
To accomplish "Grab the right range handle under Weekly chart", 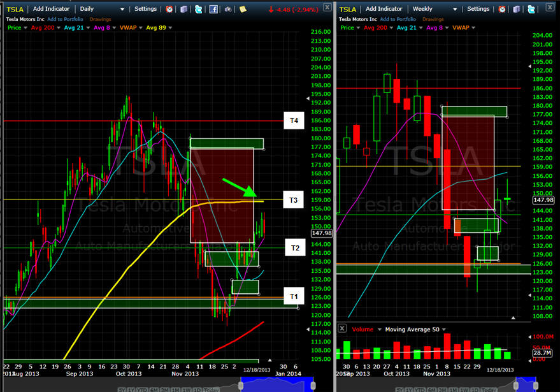I will [536, 385].
